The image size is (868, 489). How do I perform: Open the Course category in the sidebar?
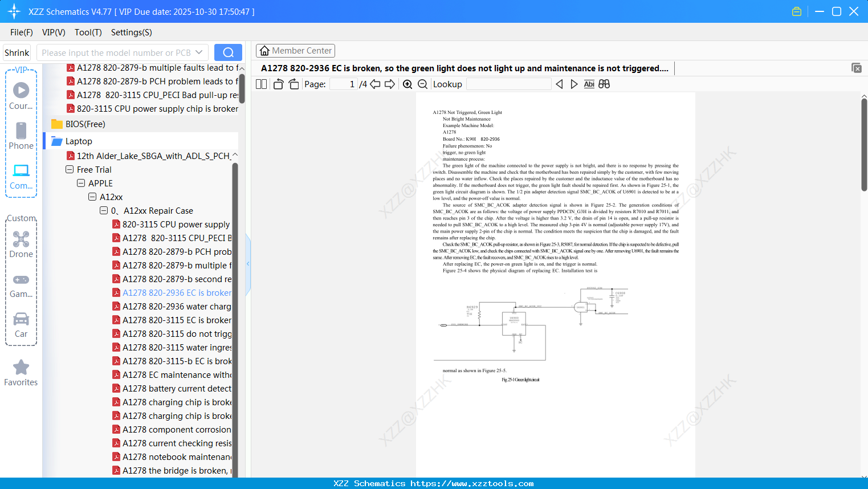point(21,96)
